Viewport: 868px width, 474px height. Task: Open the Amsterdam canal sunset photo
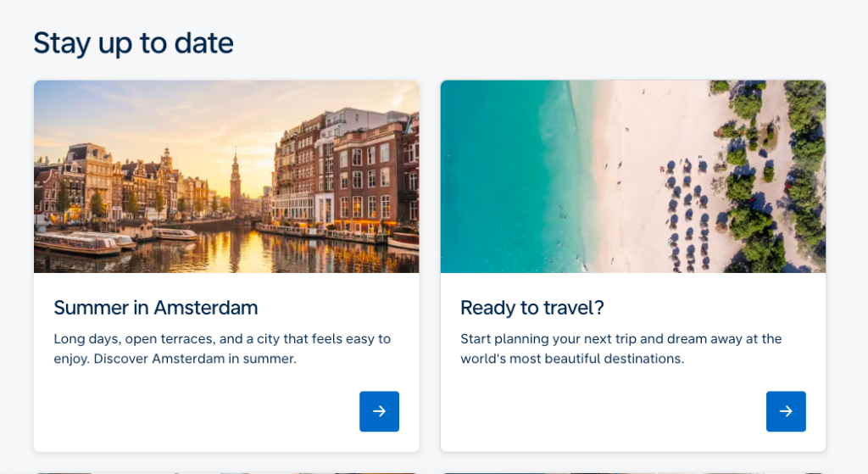226,176
